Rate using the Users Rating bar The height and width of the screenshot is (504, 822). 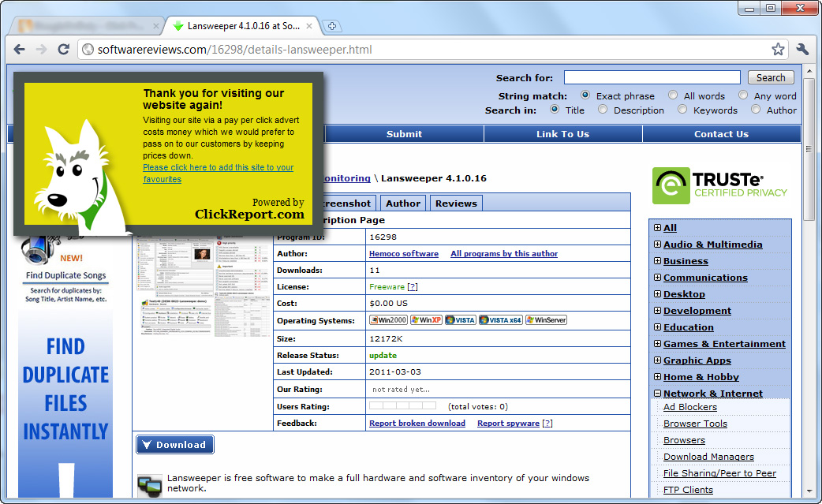click(402, 405)
